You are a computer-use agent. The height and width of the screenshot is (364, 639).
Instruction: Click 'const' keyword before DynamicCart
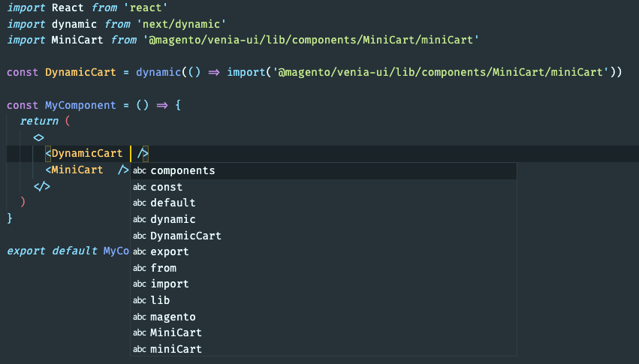click(23, 73)
